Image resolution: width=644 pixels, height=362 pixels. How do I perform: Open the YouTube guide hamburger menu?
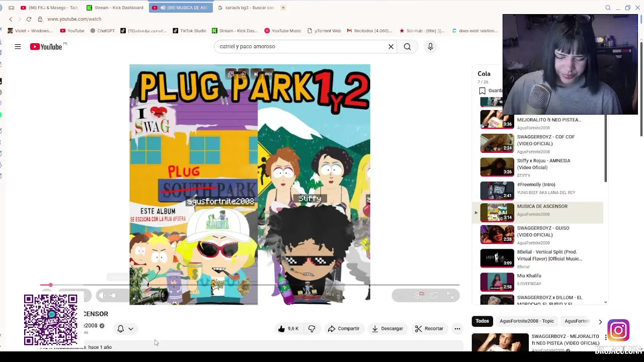coord(18,47)
